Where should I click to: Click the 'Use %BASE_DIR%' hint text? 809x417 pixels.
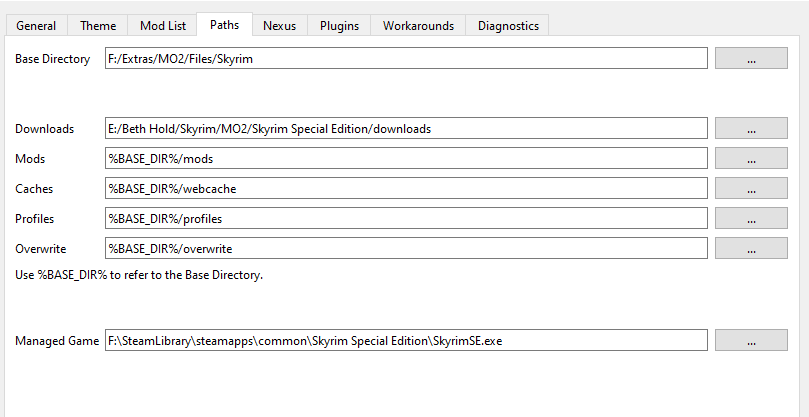click(x=139, y=275)
